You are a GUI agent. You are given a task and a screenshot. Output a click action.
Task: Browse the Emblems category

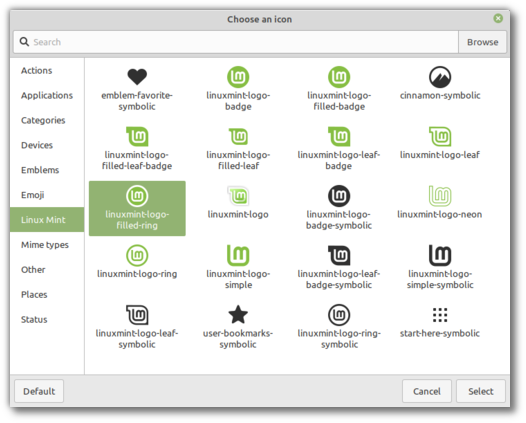(47, 170)
